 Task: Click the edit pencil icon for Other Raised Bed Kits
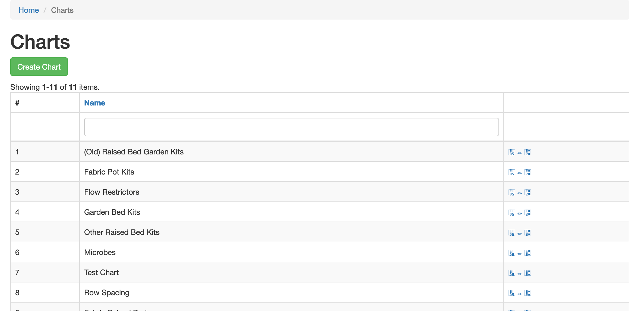(519, 232)
